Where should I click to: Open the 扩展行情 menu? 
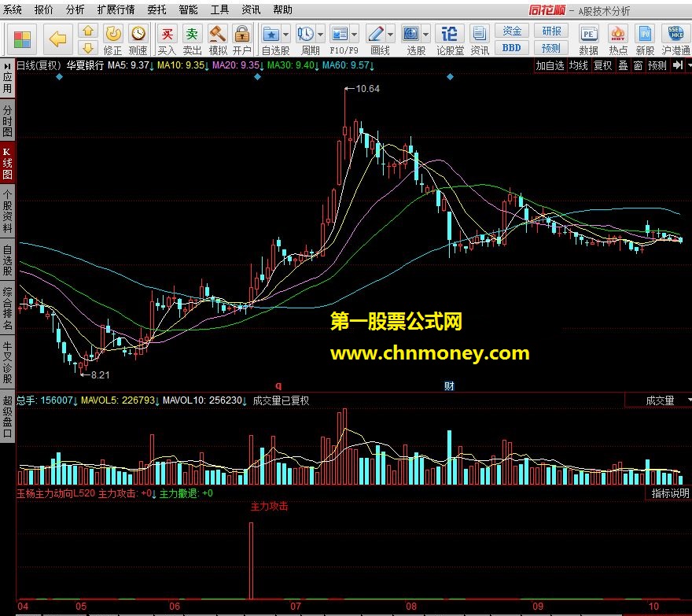116,9
